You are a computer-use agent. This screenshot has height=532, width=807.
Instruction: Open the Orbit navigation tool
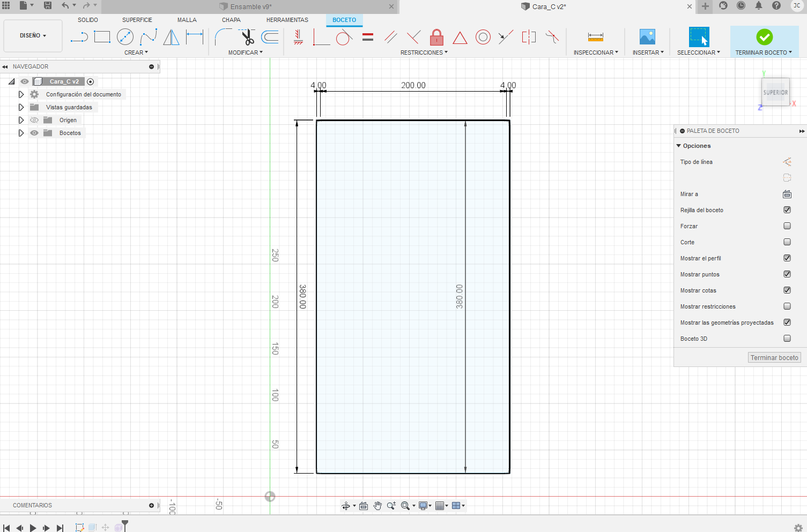[x=346, y=506]
